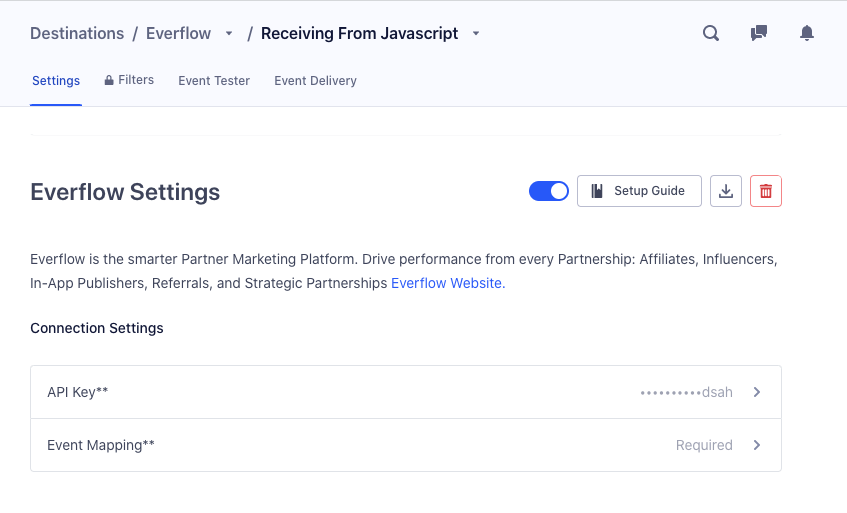Go to Destinations in the breadcrumb
Viewport: 847px width, 513px height.
pyautogui.click(x=77, y=33)
